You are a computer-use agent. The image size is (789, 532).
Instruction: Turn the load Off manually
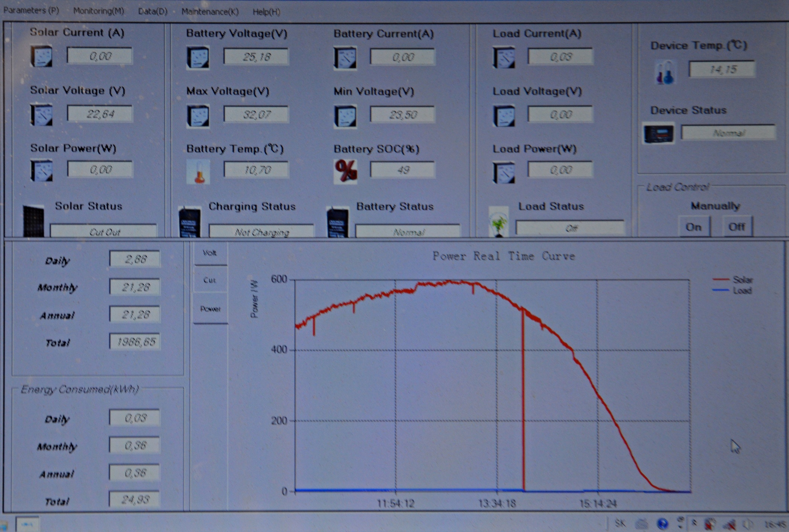click(x=737, y=227)
